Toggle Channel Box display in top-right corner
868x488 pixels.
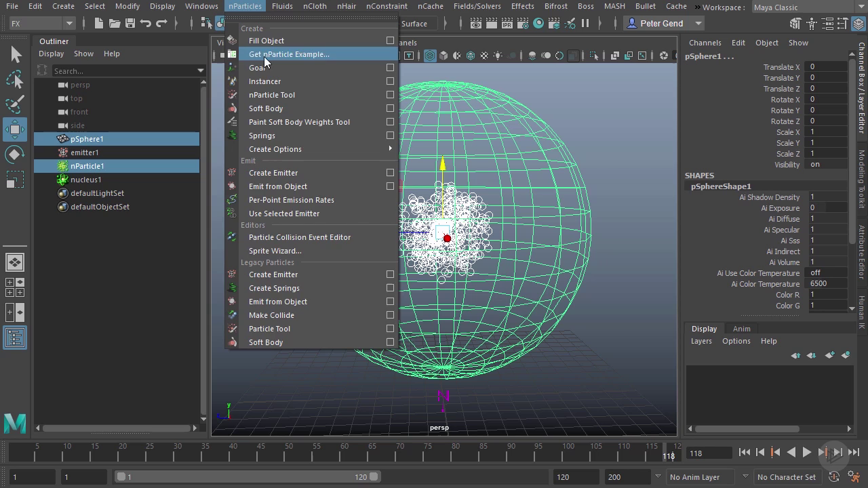[859, 24]
